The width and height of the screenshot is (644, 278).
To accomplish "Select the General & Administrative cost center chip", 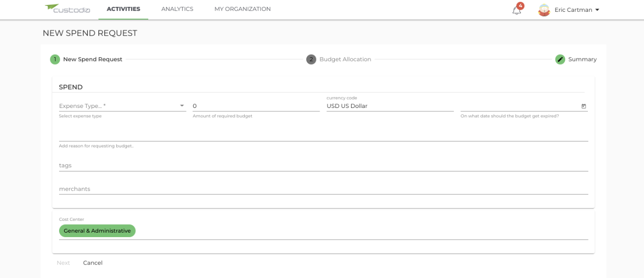I will tap(97, 231).
